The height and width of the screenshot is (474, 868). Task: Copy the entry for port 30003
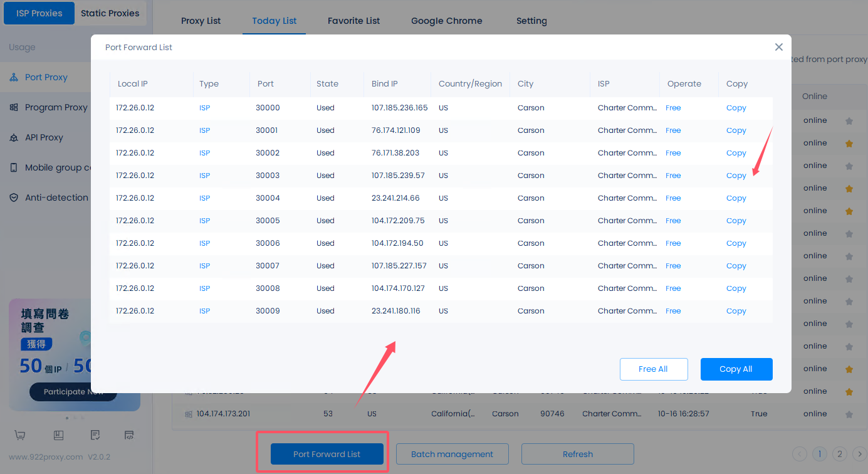coord(736,176)
